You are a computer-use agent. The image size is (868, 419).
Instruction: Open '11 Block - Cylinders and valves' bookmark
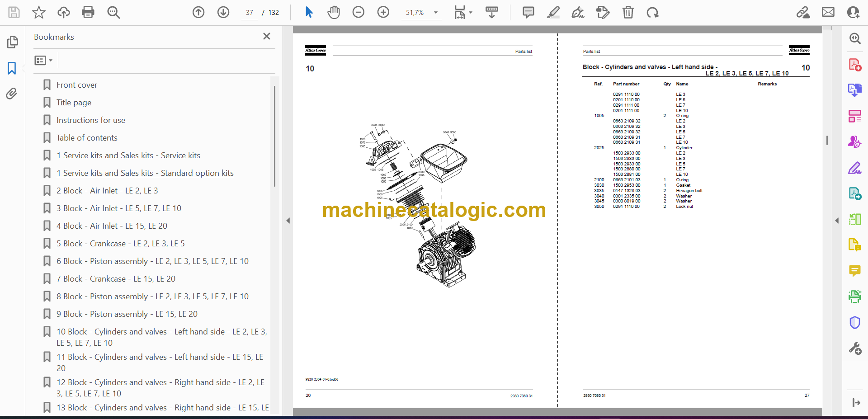(x=160, y=363)
